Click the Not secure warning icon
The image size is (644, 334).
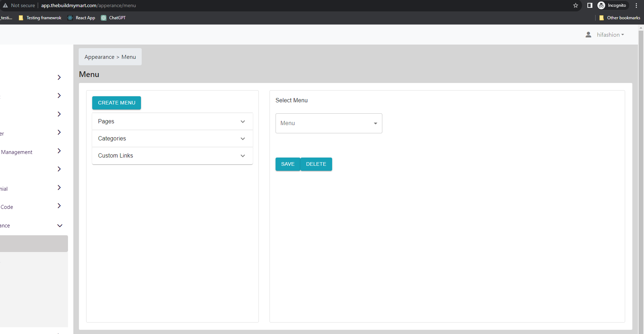[x=5, y=5]
